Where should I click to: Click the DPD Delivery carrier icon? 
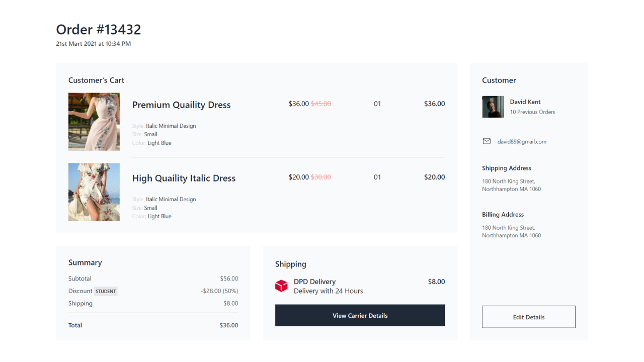pos(281,285)
